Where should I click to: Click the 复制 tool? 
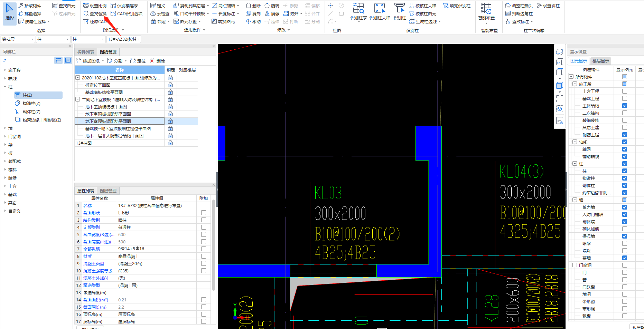click(x=253, y=13)
